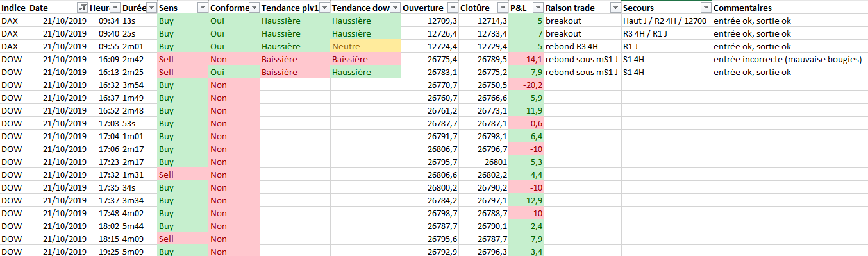Select the DOW cell in the 16:32 row

click(14, 85)
